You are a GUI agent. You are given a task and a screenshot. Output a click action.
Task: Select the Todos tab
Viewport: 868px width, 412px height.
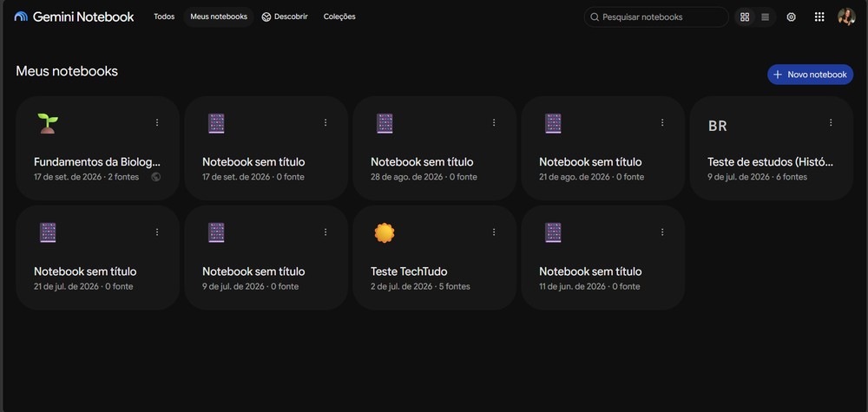coord(164,16)
